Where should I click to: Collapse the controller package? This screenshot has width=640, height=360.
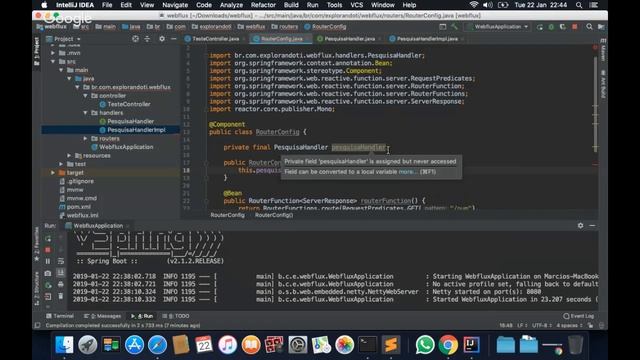pyautogui.click(x=85, y=96)
